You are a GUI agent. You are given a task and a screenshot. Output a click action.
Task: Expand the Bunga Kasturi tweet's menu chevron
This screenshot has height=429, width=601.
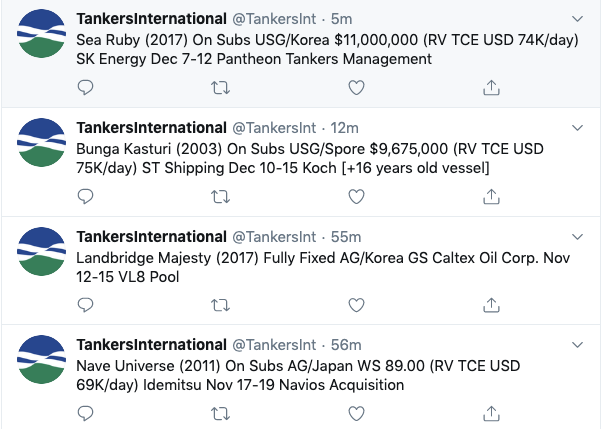[x=577, y=127]
